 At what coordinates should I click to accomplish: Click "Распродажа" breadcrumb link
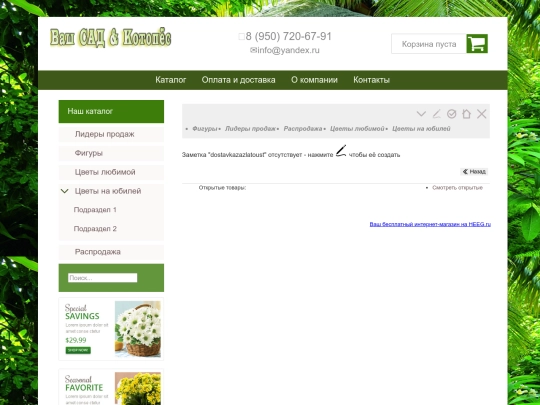(303, 128)
